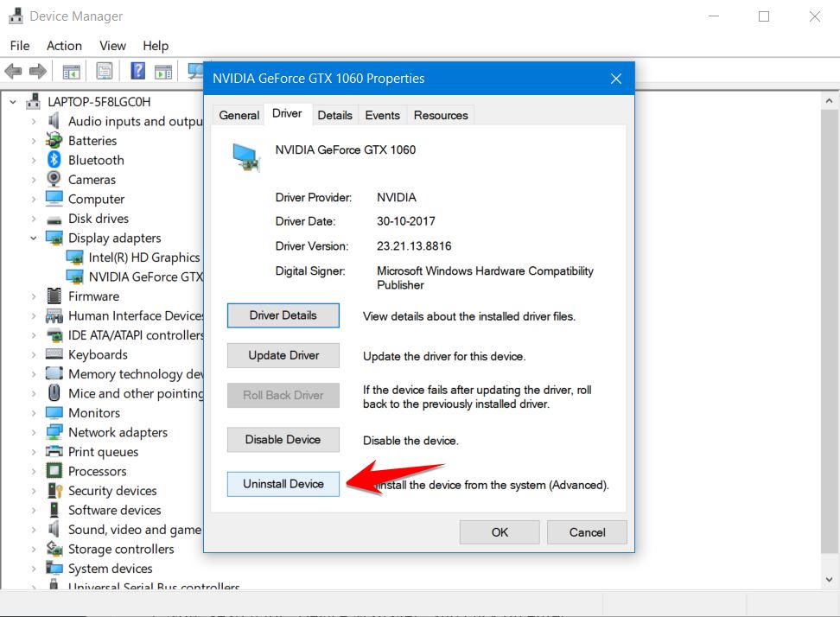The height and width of the screenshot is (617, 840).
Task: Expand the Batteries category
Action: click(x=34, y=141)
